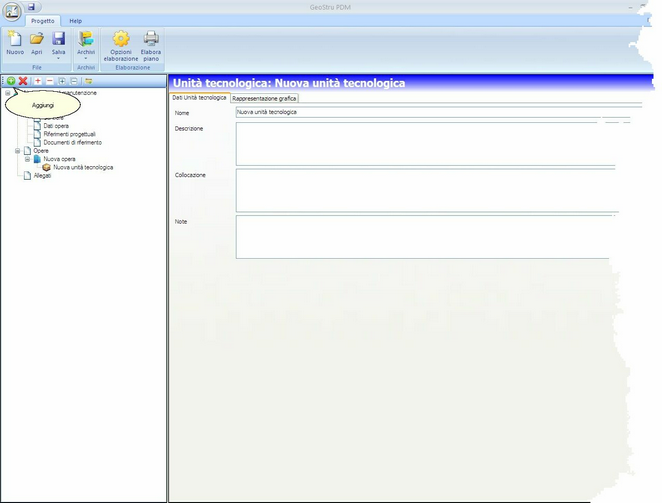Save the project with the Salva icon
The width and height of the screenshot is (662, 503).
click(x=58, y=39)
